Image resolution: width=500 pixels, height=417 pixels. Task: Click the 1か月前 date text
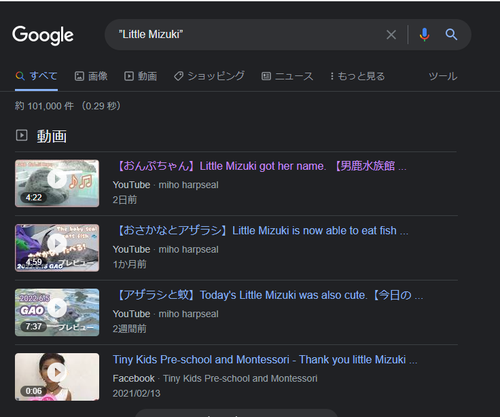(129, 264)
